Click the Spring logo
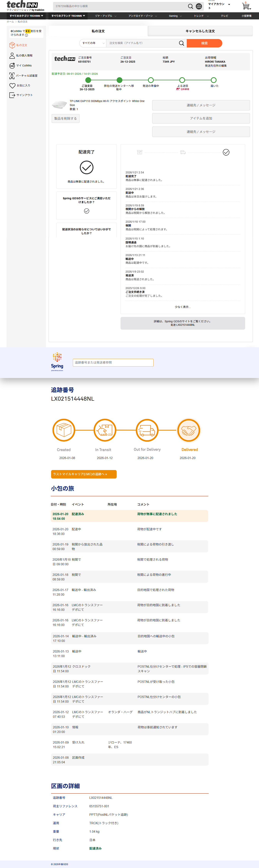The image size is (259, 868). [57, 361]
